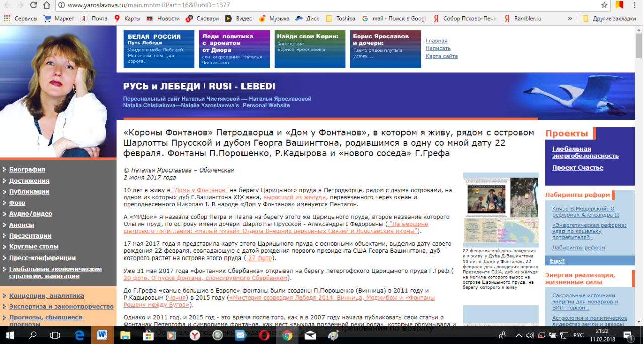
Task: Open the Леди политика banner
Action: pos(234,49)
